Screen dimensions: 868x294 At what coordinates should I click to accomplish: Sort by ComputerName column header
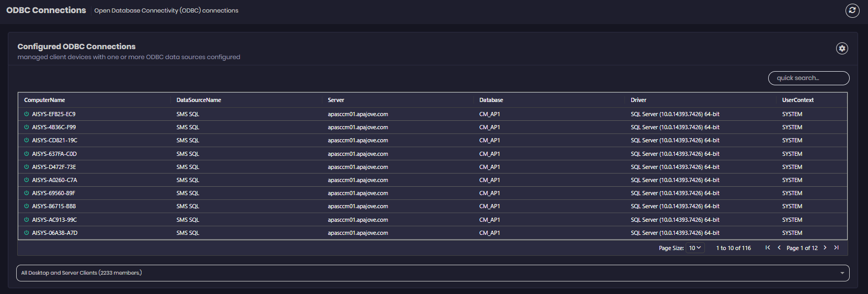point(44,100)
